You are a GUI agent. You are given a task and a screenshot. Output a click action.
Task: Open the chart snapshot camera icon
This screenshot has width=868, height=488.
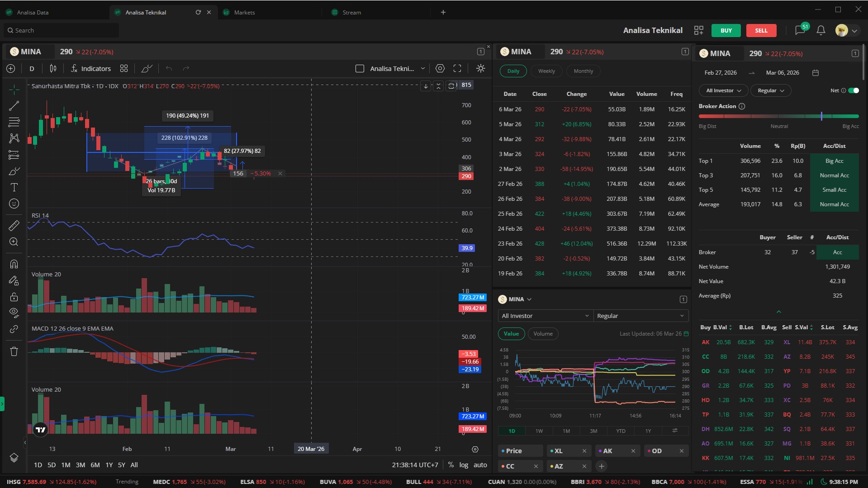point(440,68)
